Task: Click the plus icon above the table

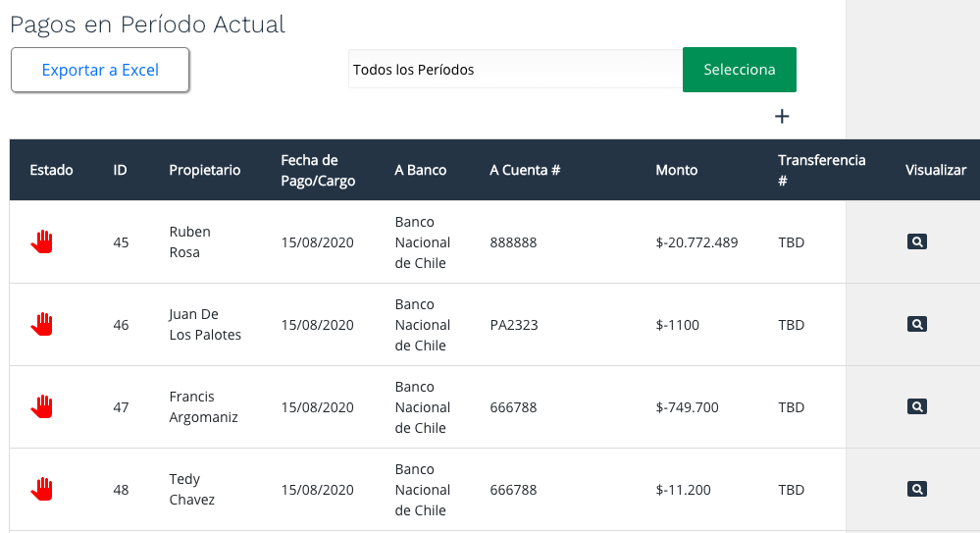Action: 782,117
